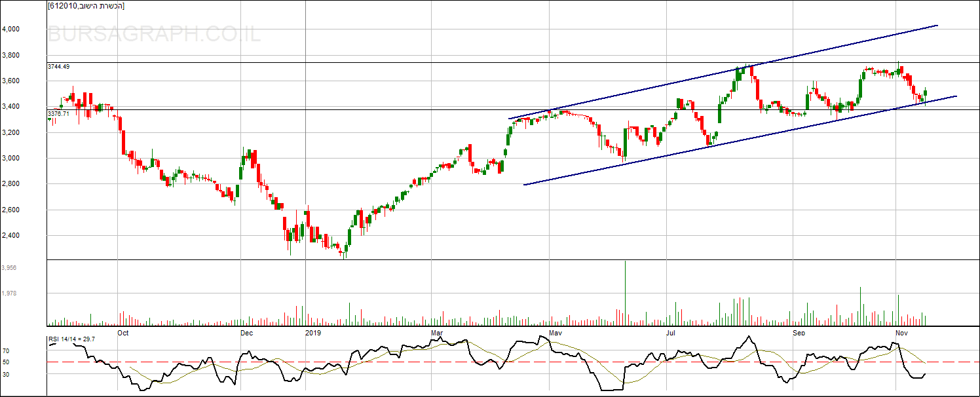
Task: Select the 2,600 price axis label
Action: coord(12,210)
